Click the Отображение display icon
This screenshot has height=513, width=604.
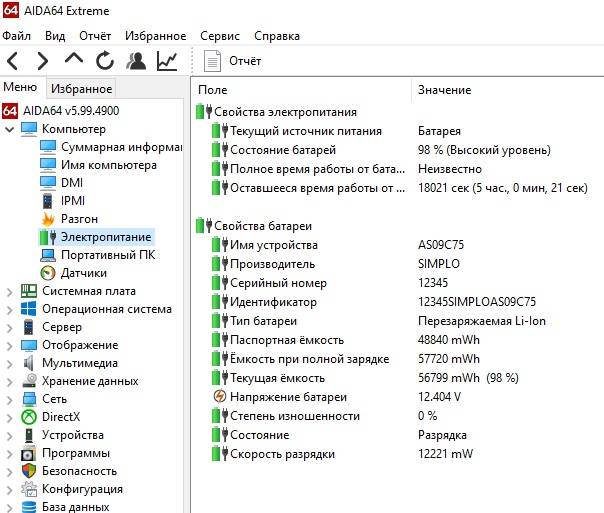click(29, 345)
